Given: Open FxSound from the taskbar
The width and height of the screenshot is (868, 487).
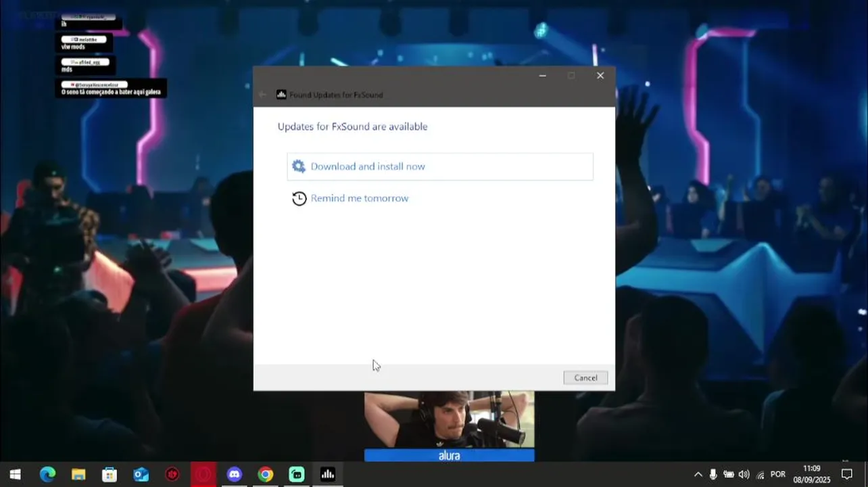Looking at the screenshot, I should click(x=328, y=475).
